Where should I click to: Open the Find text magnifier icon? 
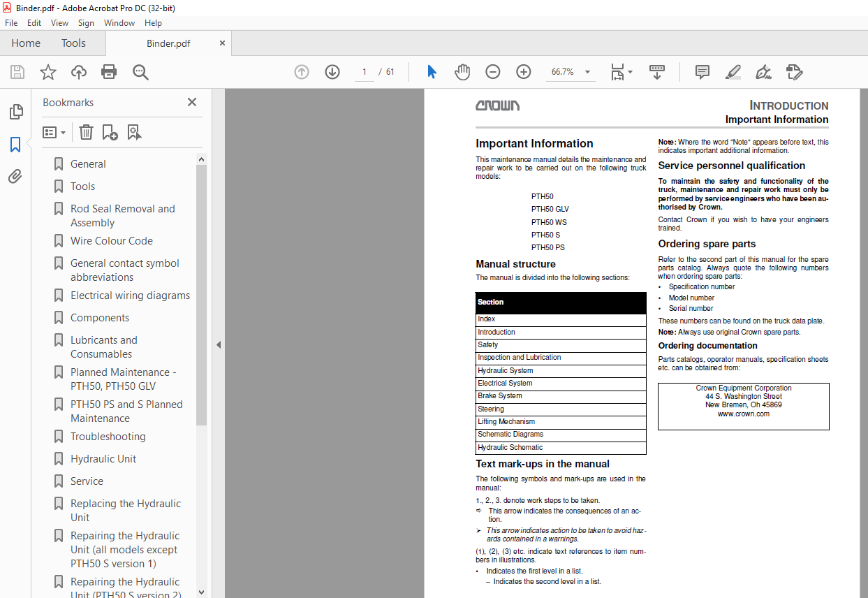(140, 72)
